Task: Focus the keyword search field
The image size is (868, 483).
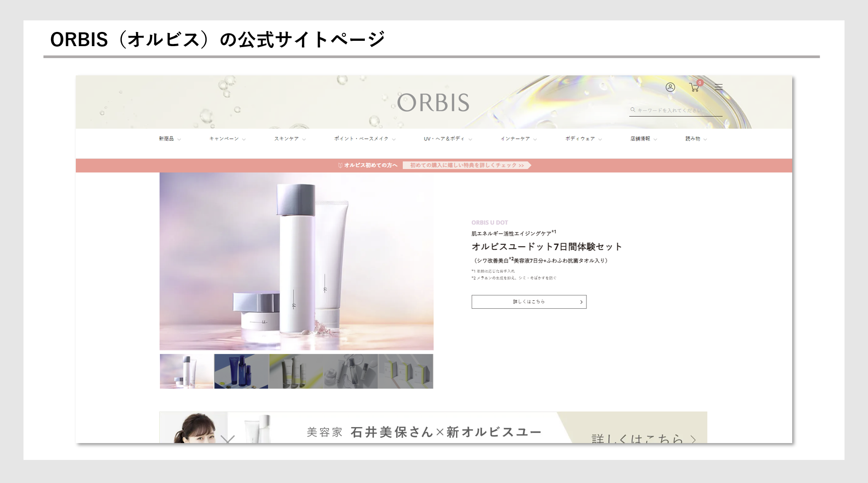Action: pyautogui.click(x=676, y=110)
